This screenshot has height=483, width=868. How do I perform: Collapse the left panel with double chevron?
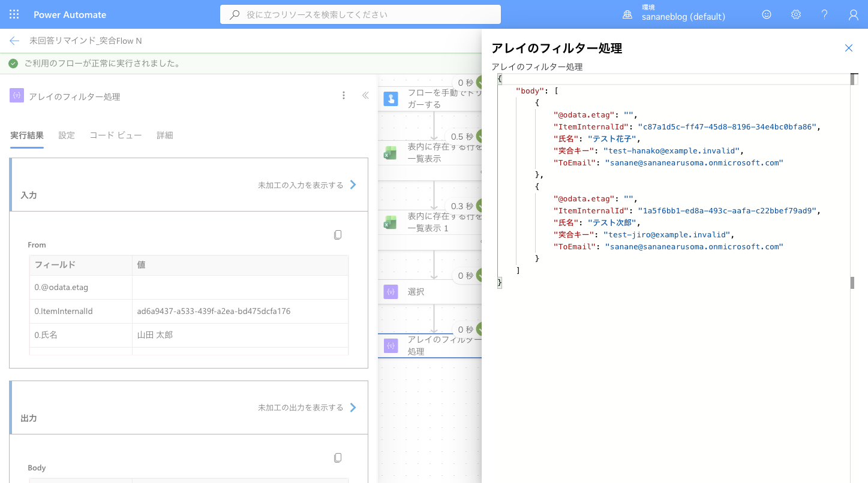[x=365, y=95]
